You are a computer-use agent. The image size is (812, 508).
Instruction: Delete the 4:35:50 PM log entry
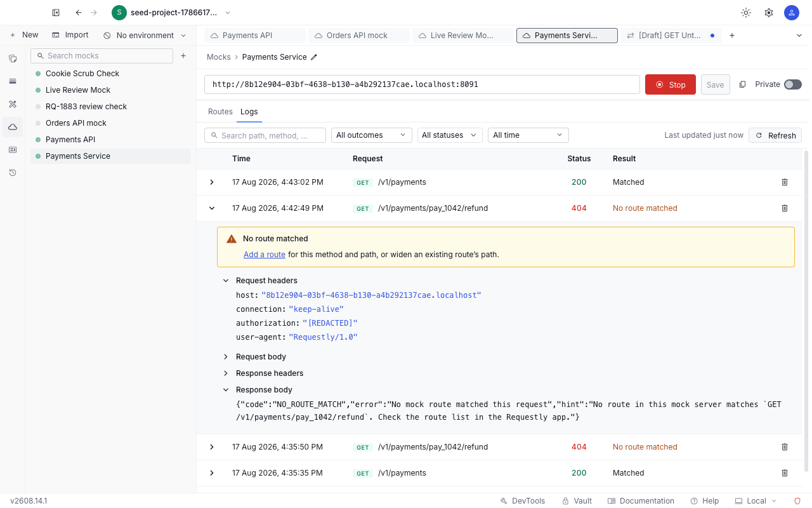(785, 447)
